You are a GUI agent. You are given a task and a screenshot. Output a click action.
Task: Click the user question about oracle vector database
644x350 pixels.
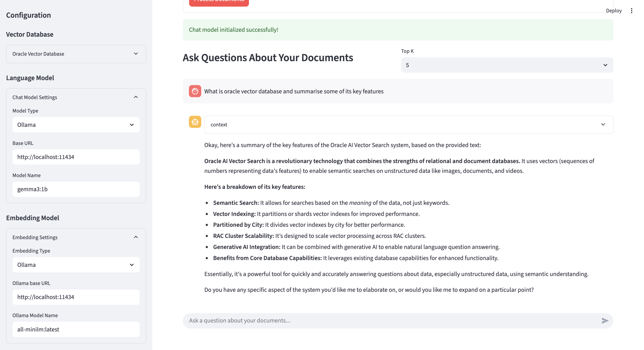tap(294, 91)
